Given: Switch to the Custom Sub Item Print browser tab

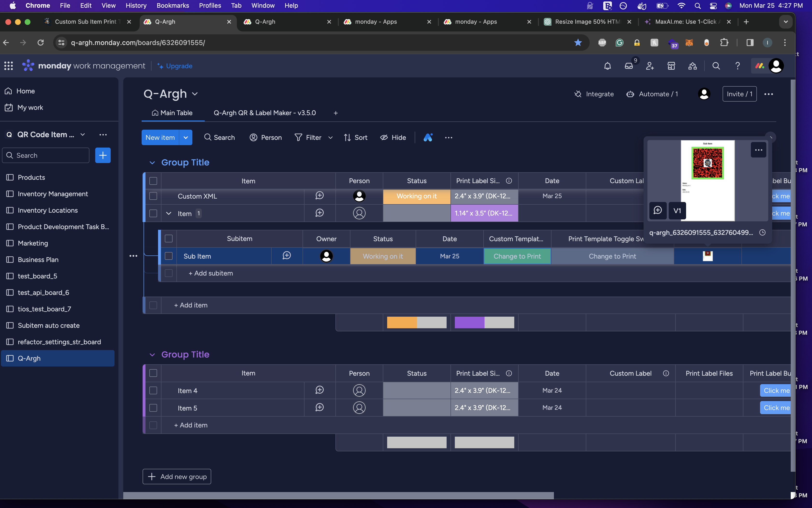Looking at the screenshot, I should click(87, 22).
